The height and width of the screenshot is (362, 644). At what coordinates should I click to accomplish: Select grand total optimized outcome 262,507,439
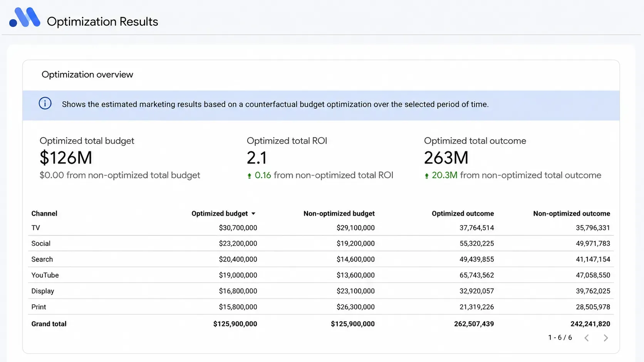[474, 324]
